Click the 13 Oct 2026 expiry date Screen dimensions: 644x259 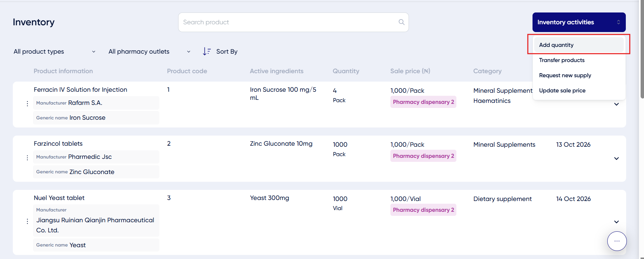pyautogui.click(x=573, y=145)
